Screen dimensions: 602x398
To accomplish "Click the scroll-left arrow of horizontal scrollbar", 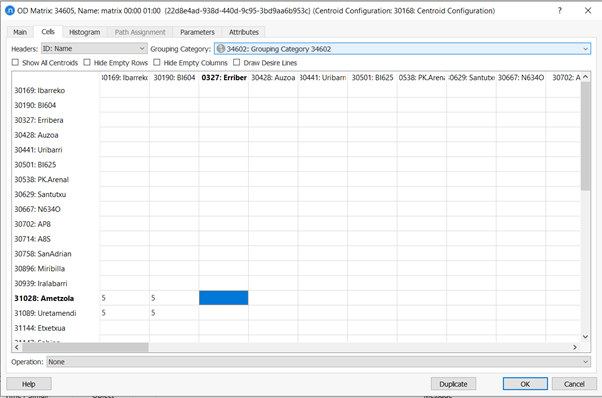I will 17,347.
